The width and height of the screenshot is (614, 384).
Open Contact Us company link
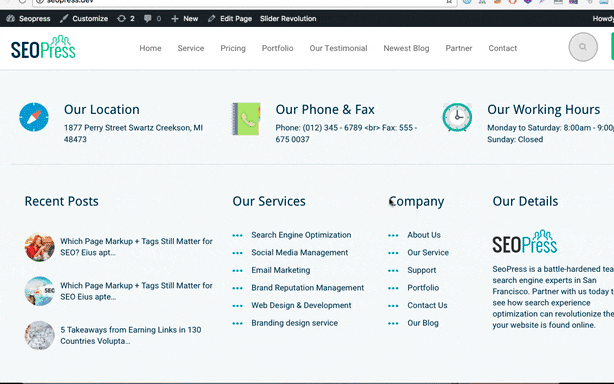coord(427,305)
